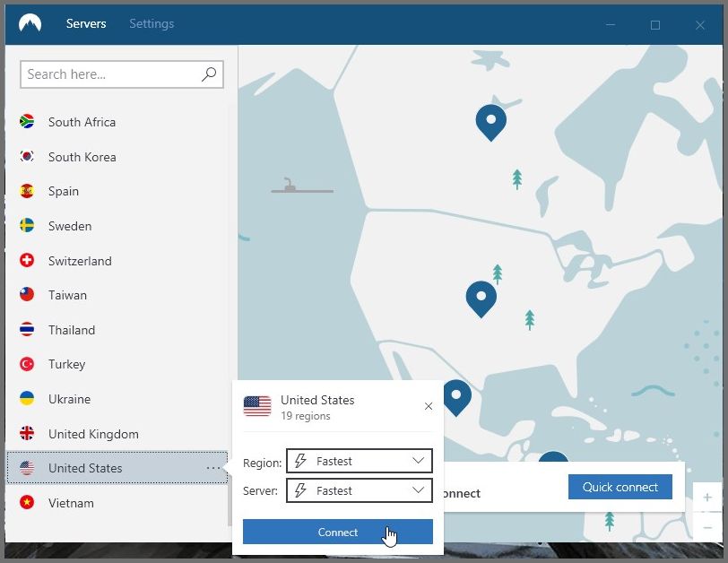Click the Quick connect button
Image resolution: width=728 pixels, height=563 pixels.
tap(620, 487)
